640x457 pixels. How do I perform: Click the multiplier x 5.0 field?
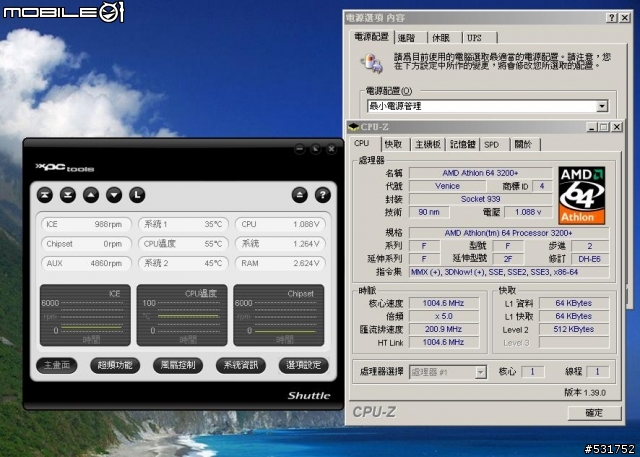pos(444,316)
